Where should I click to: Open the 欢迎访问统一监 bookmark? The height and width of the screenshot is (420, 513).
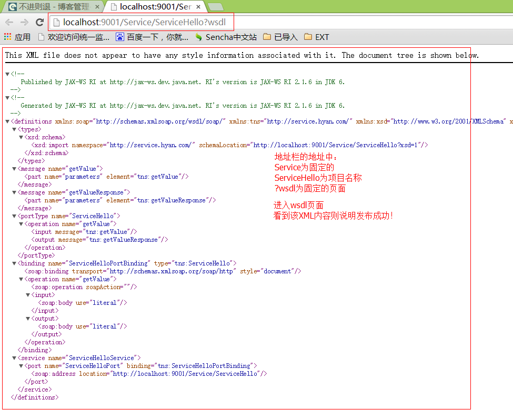pos(74,37)
